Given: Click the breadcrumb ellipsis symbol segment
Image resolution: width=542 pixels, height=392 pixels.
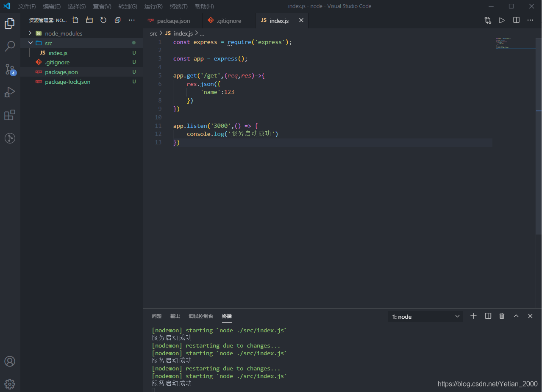Looking at the screenshot, I should pos(202,33).
